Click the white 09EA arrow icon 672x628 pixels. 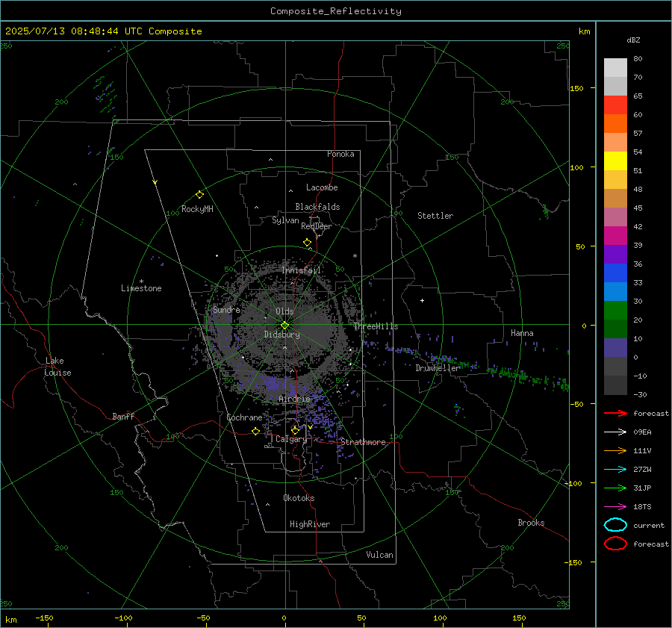[615, 432]
